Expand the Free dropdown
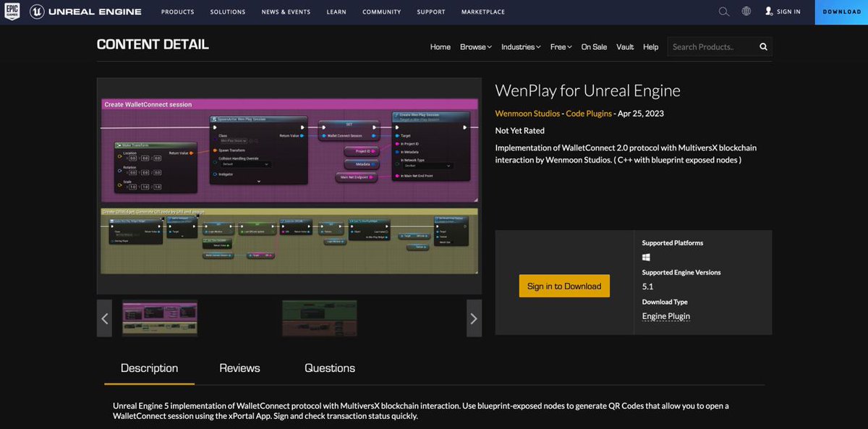 [x=561, y=47]
